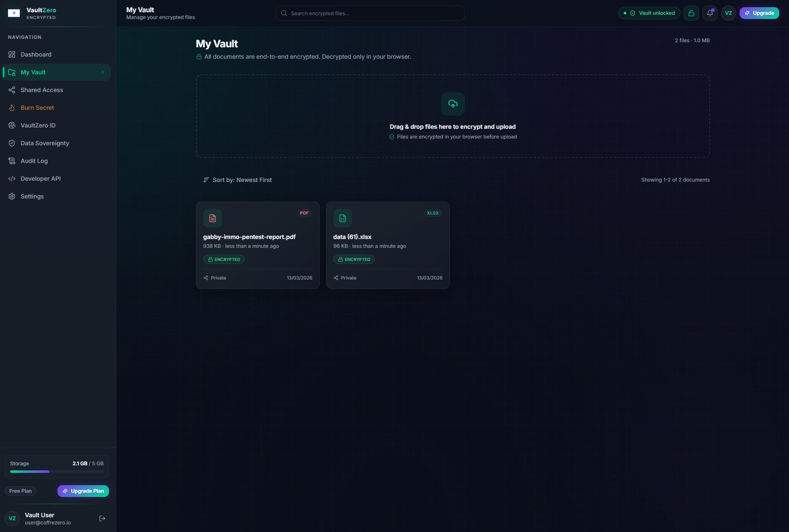The width and height of the screenshot is (789, 532).
Task: Click the Upgrade Plan button in sidebar
Action: pyautogui.click(x=83, y=491)
